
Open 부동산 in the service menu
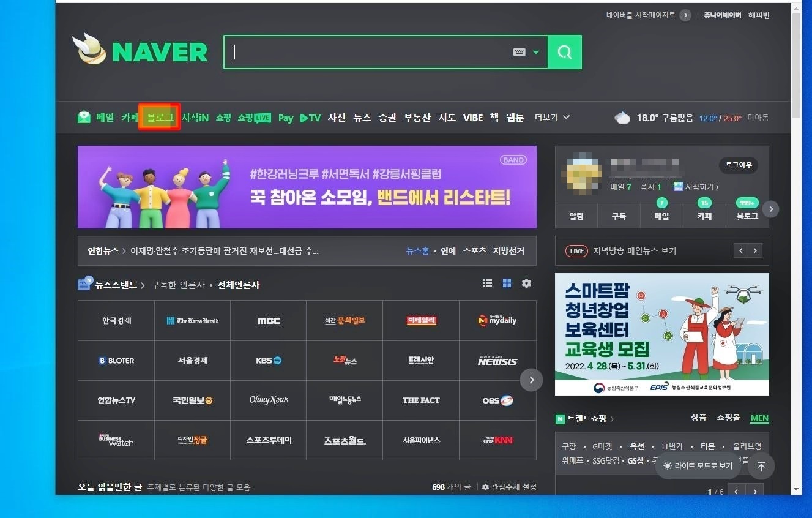(x=417, y=118)
